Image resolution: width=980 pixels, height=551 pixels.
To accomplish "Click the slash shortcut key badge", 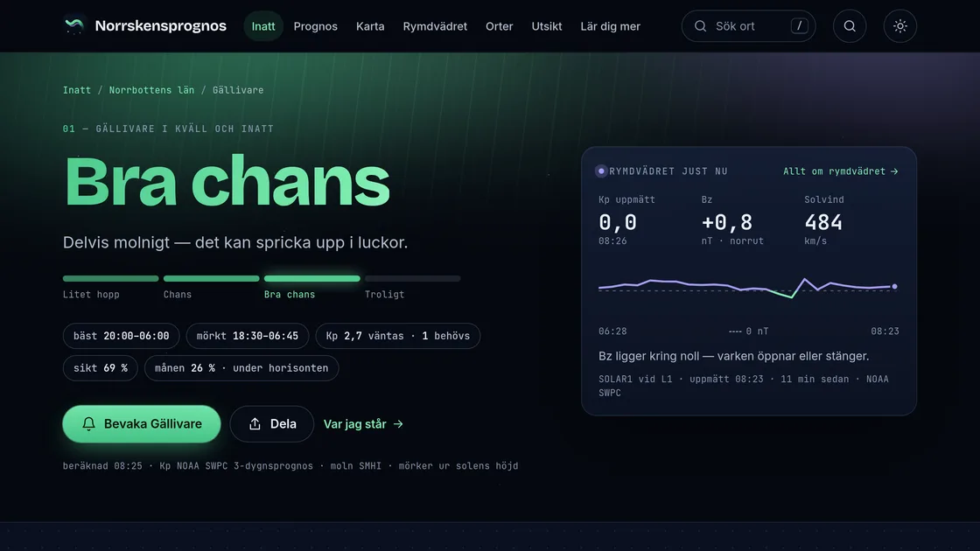I will [799, 25].
